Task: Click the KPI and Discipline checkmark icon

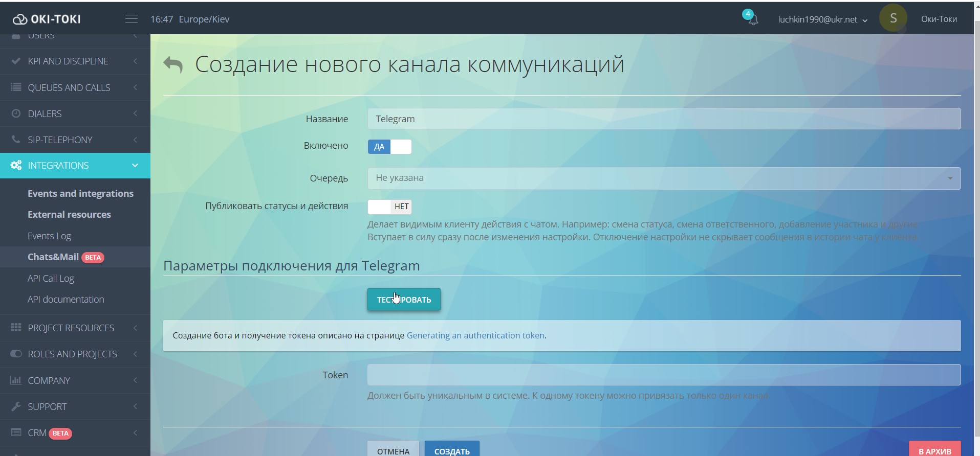Action: (16, 61)
